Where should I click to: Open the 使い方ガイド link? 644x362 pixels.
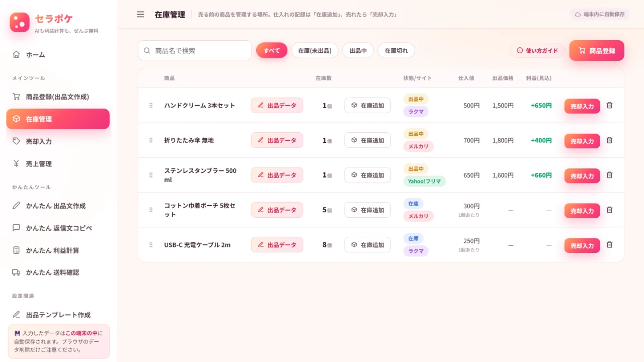pyautogui.click(x=537, y=50)
